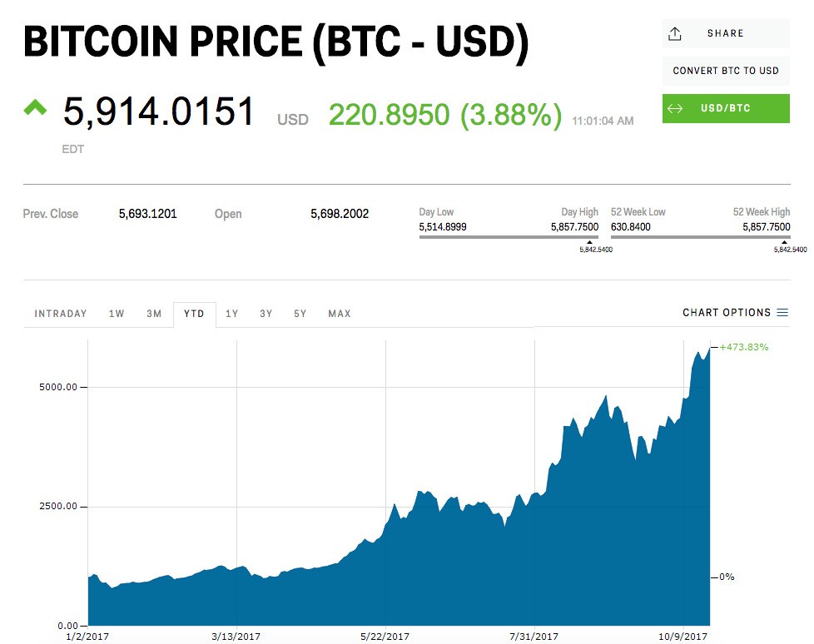
Task: Show the 3Y chart range
Action: pos(266,314)
